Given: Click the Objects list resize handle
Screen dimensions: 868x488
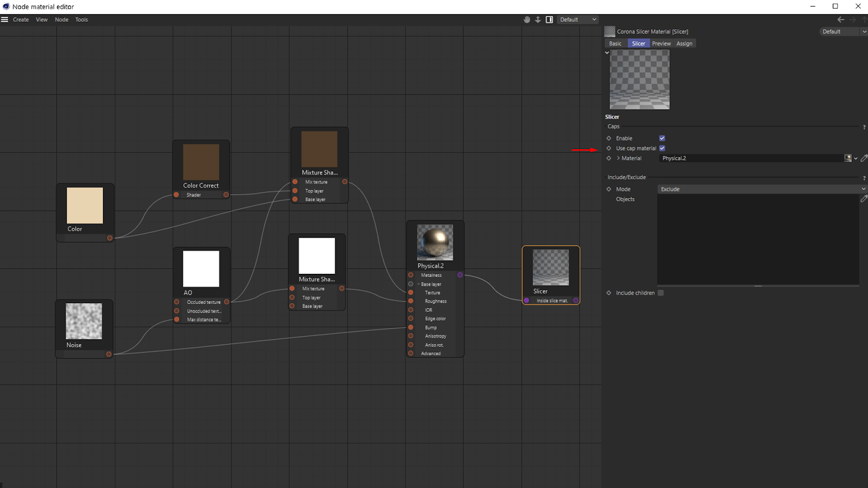Looking at the screenshot, I should point(758,286).
